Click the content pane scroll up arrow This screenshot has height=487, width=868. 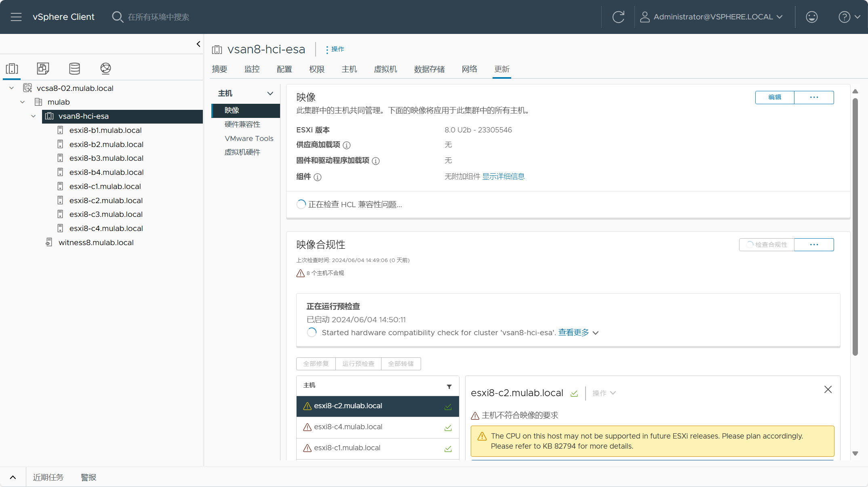tap(855, 92)
